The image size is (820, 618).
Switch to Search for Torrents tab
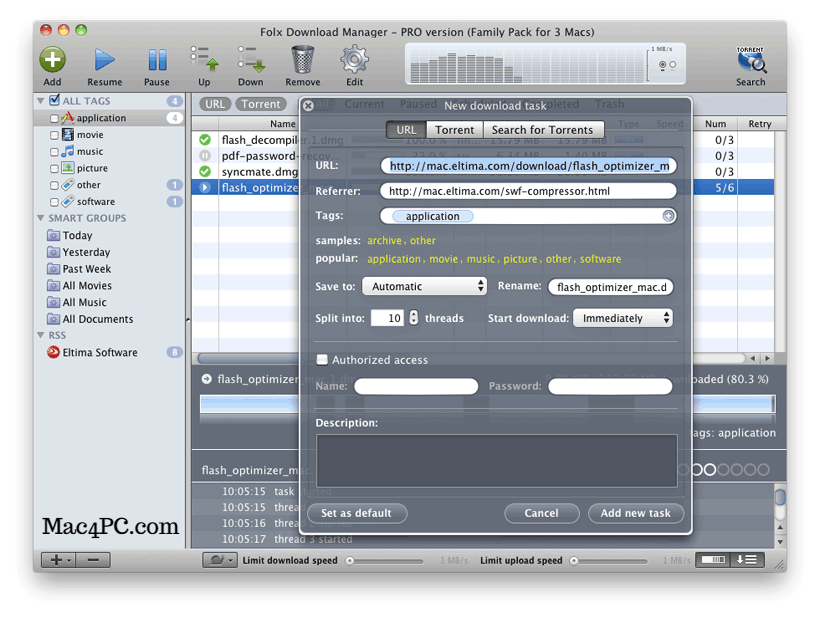543,130
